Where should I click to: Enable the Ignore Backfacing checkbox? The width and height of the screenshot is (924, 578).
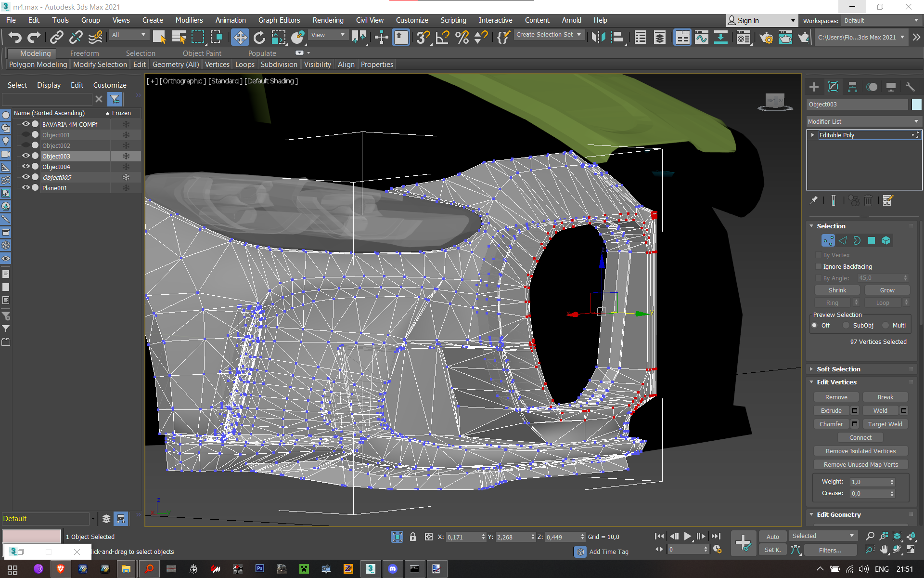point(819,266)
